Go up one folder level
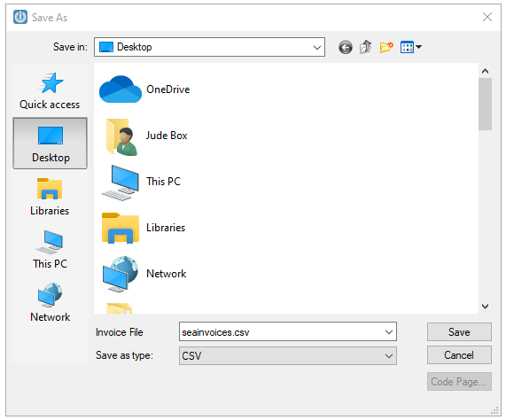Screen dimensions: 506x420 coord(366,47)
